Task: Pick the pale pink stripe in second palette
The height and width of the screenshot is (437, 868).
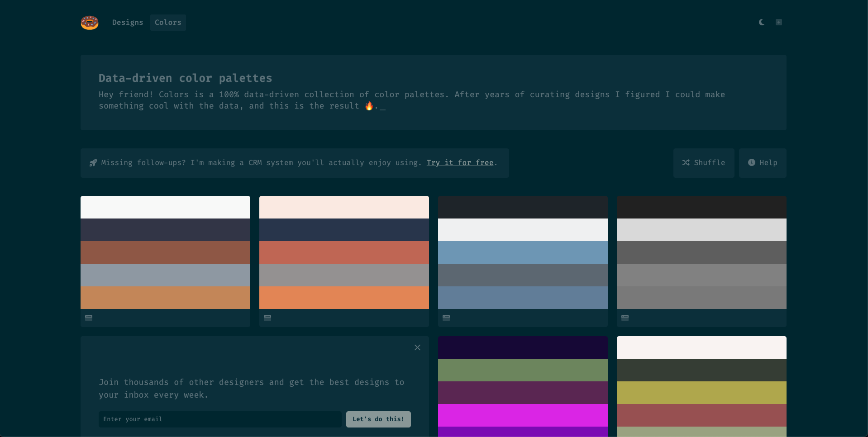Action: [x=344, y=207]
